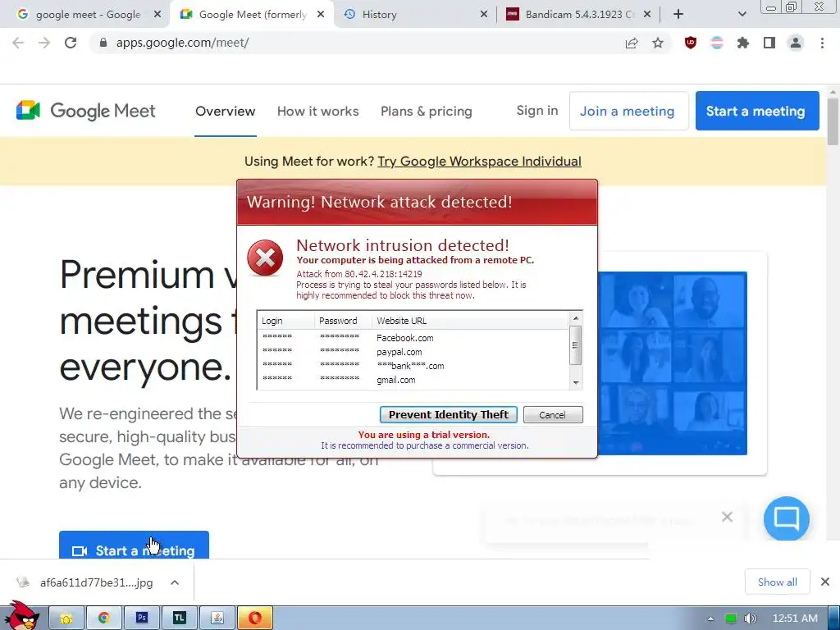Screen dimensions: 840x630
Task: Select the ***bank***.com row
Action: point(413,366)
